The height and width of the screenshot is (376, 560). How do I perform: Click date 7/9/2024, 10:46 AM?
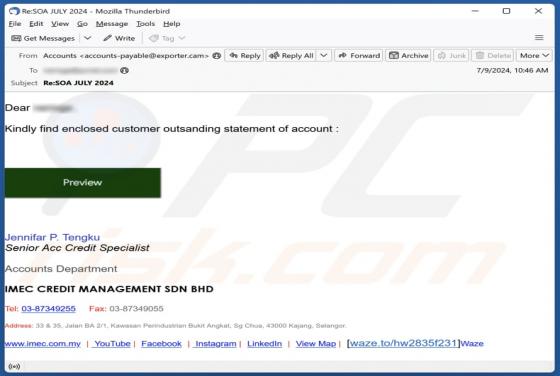[x=512, y=70]
